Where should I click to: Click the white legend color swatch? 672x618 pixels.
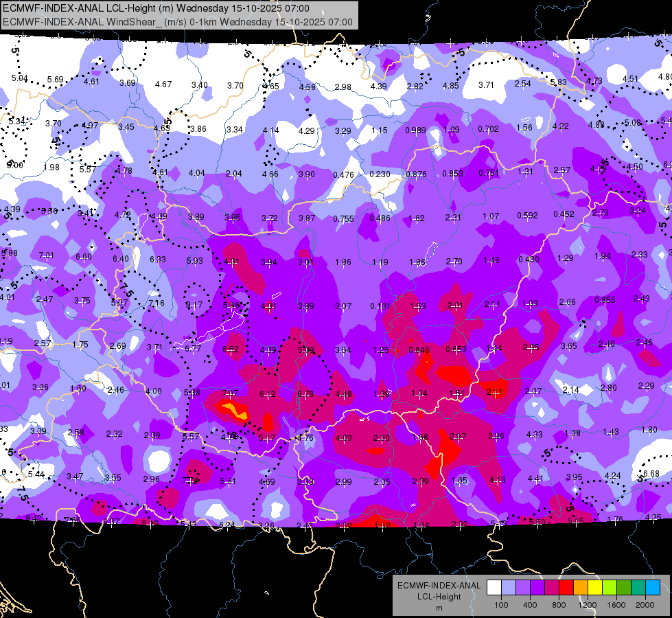[x=494, y=588]
